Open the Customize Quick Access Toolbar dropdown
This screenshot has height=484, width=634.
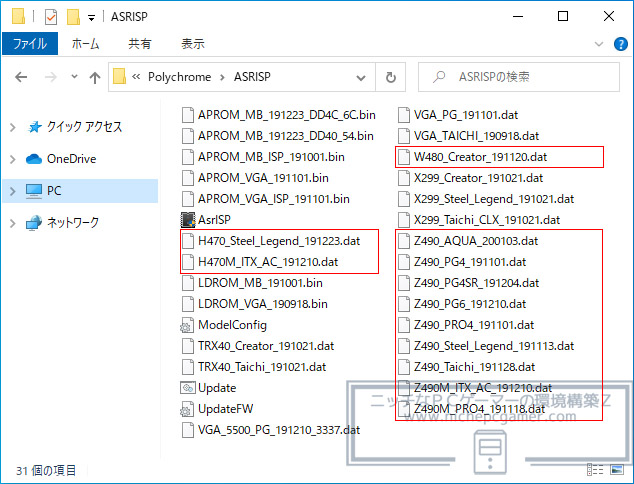click(92, 18)
